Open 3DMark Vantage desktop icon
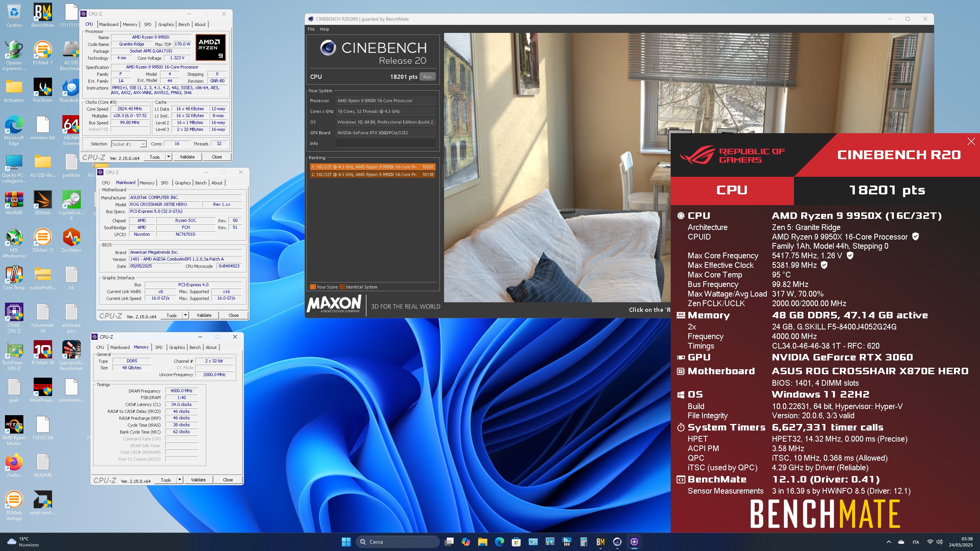Image resolution: width=980 pixels, height=551 pixels. click(14, 506)
